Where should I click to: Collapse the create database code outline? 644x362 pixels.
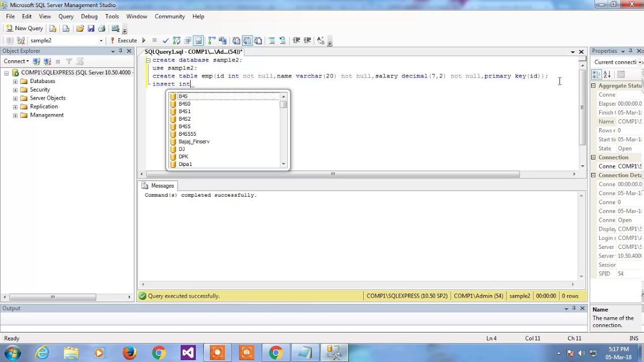pos(148,60)
